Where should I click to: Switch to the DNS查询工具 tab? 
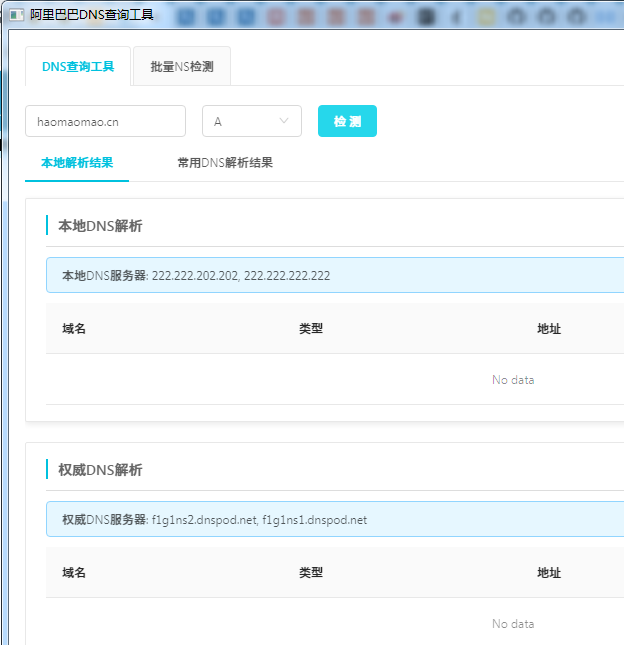[x=78, y=67]
